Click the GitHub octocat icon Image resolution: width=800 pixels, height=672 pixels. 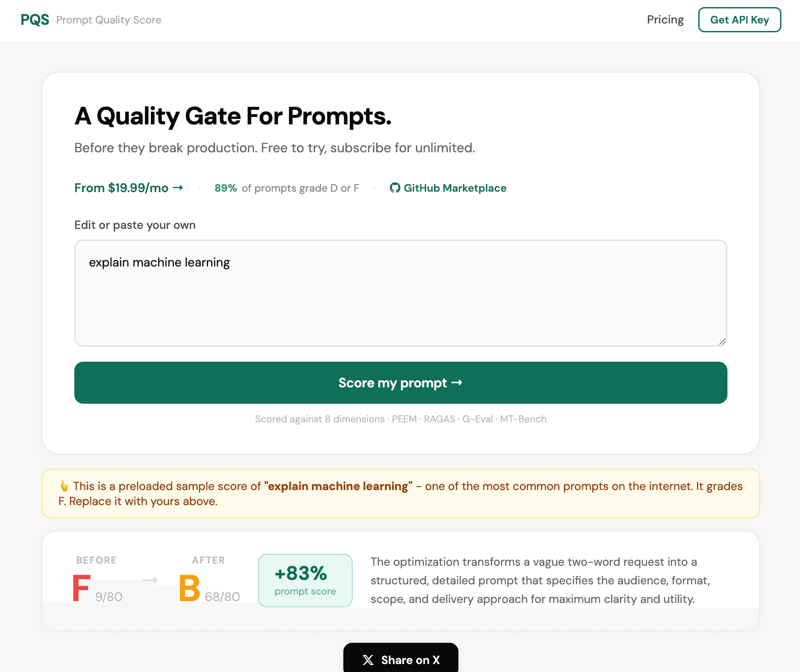click(395, 188)
